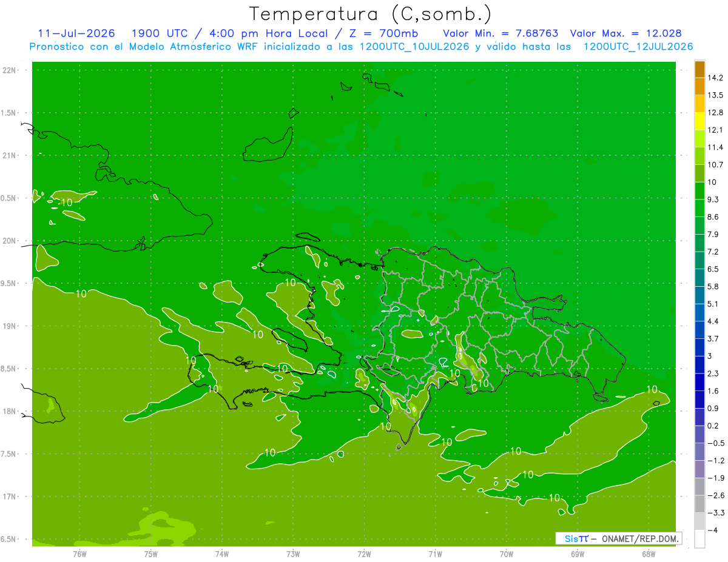Click the "22N" latitude axis label
This screenshot has width=728, height=562.
click(9, 70)
